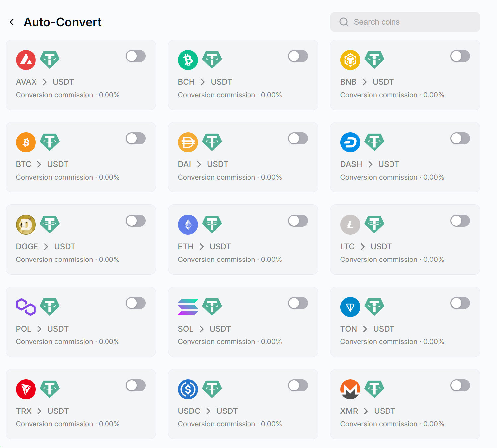Click the back arrow beside Auto-Convert

pyautogui.click(x=12, y=22)
